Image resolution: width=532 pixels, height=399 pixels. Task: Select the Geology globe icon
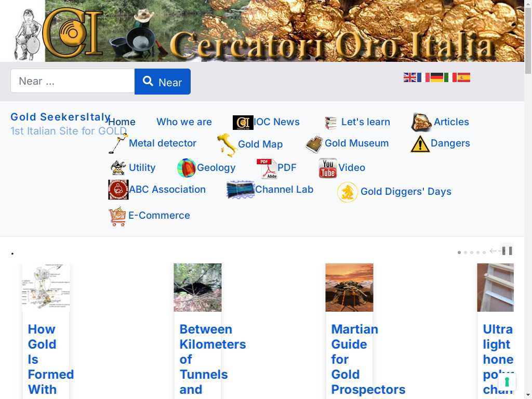(x=187, y=168)
